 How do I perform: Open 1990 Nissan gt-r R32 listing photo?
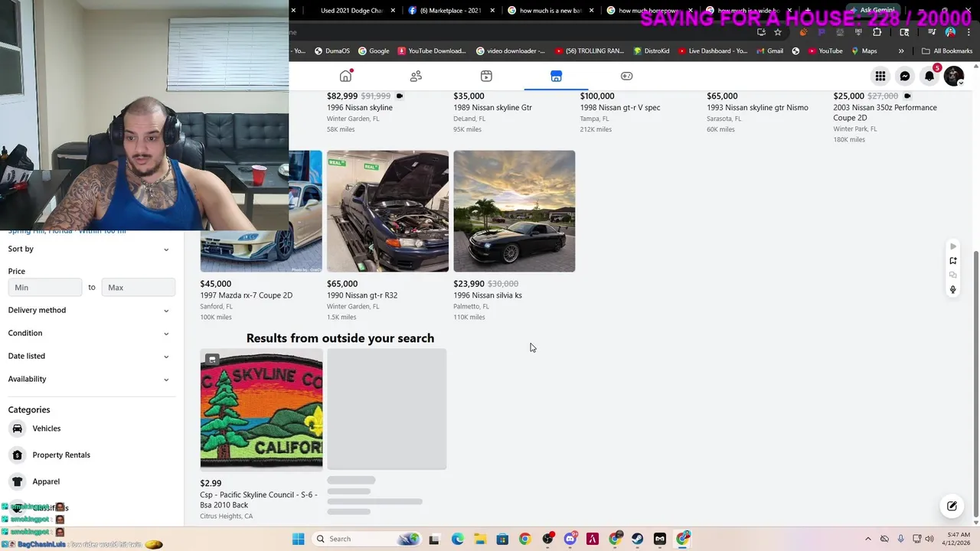(x=387, y=211)
